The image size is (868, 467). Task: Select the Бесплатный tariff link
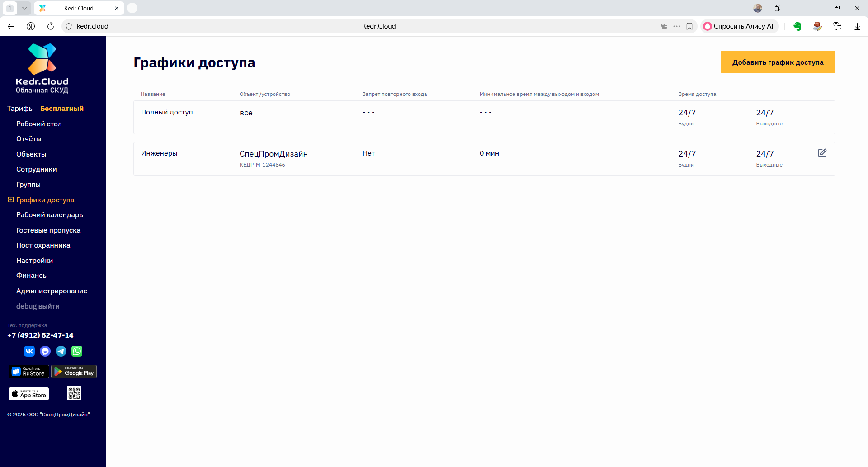click(62, 109)
